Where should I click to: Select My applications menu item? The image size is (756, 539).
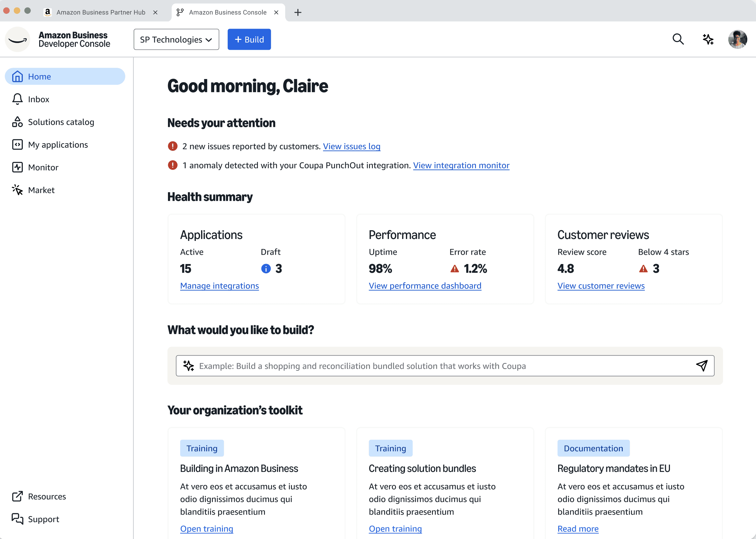pyautogui.click(x=58, y=145)
